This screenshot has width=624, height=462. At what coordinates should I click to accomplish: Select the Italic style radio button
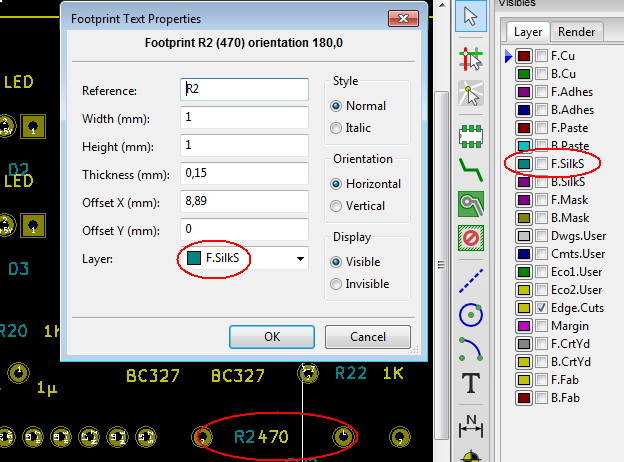336,128
